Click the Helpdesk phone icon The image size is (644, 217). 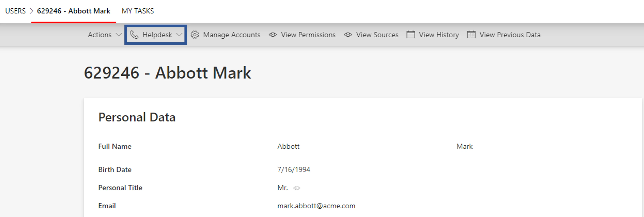pyautogui.click(x=134, y=35)
